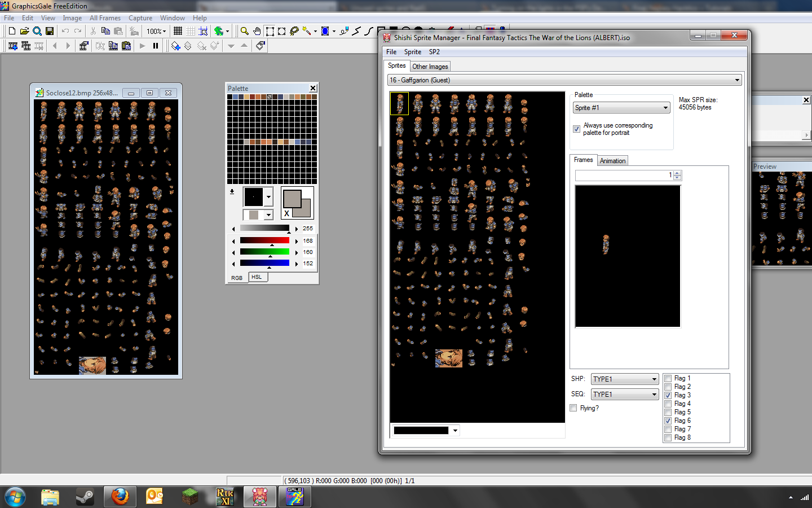Open the Image menu in GraphicsGale
The image size is (812, 508).
[72, 18]
